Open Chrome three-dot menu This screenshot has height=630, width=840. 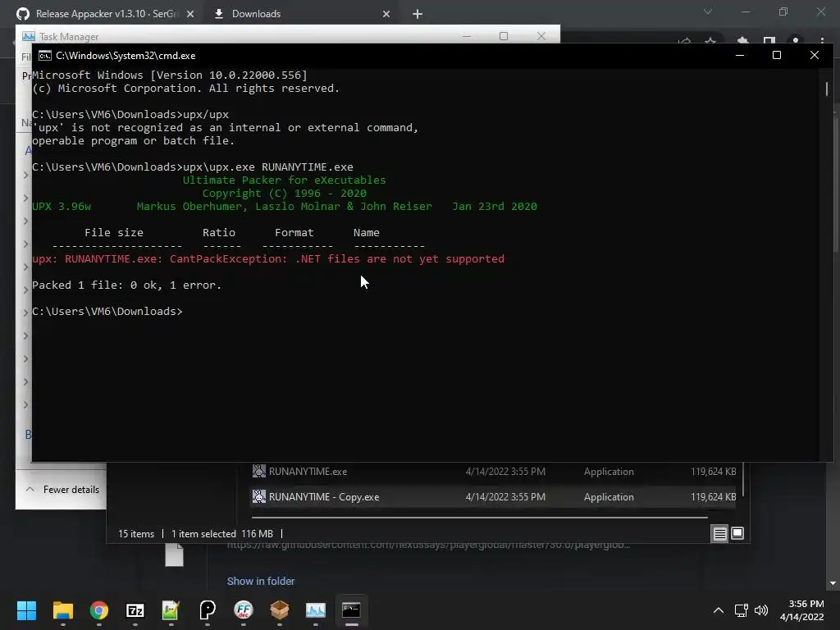(822, 41)
